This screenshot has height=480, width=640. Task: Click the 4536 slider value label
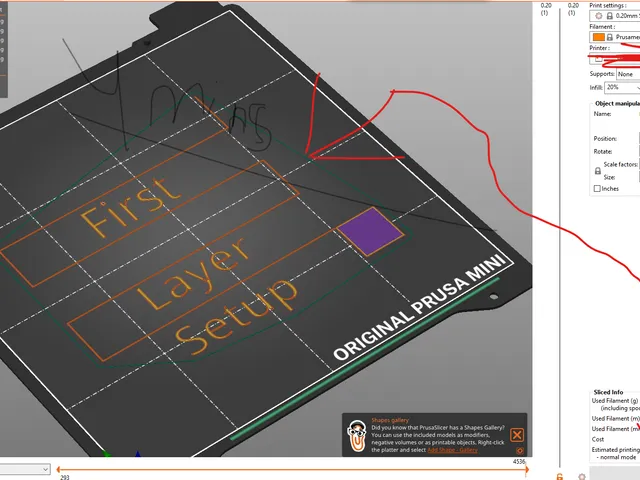click(x=519, y=462)
